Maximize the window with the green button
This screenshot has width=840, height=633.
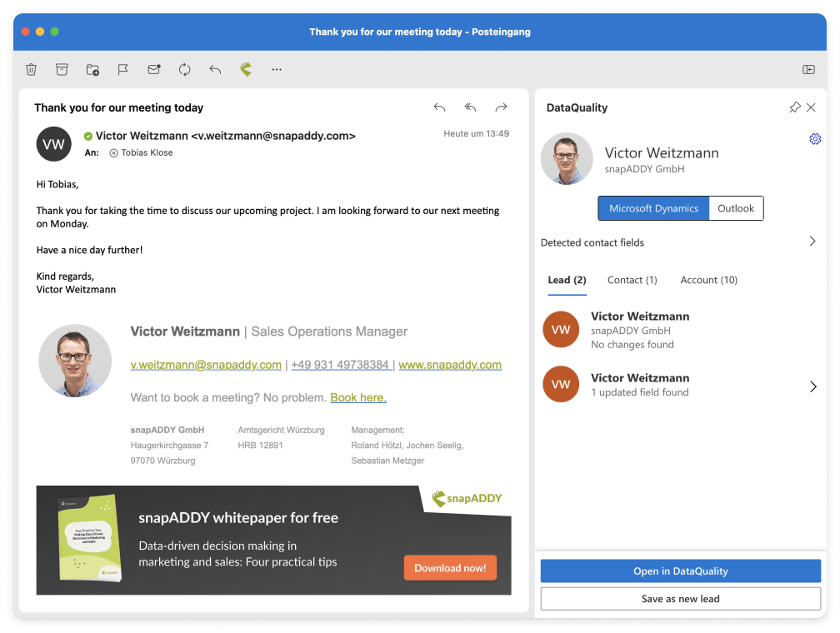[55, 32]
